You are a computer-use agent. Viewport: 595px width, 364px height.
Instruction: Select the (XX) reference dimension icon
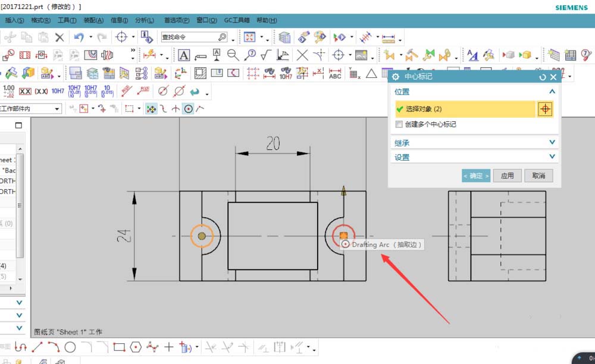pos(42,92)
